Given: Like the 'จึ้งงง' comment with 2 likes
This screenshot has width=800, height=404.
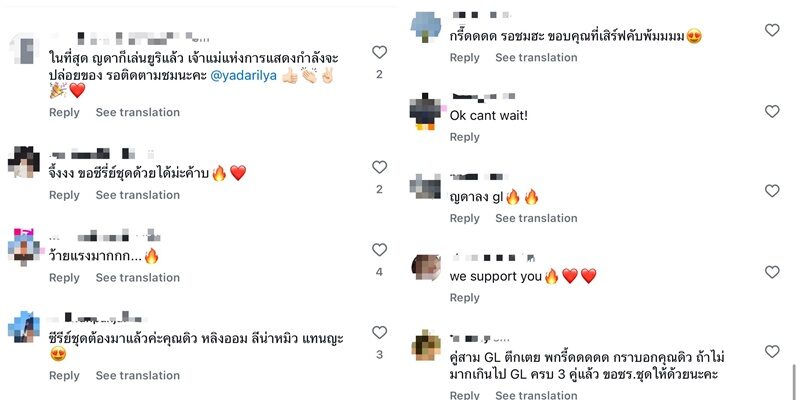Looking at the screenshot, I should (379, 167).
